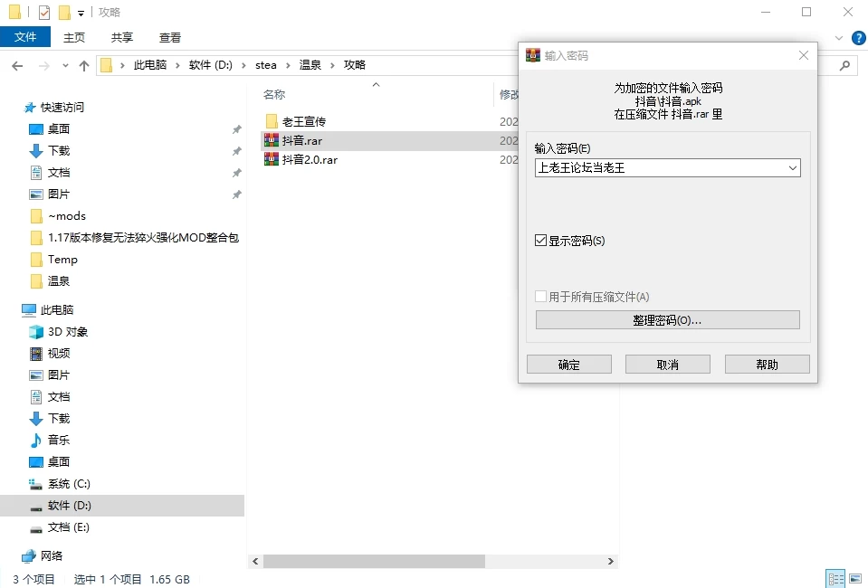Click the forward navigation arrow

43,66
